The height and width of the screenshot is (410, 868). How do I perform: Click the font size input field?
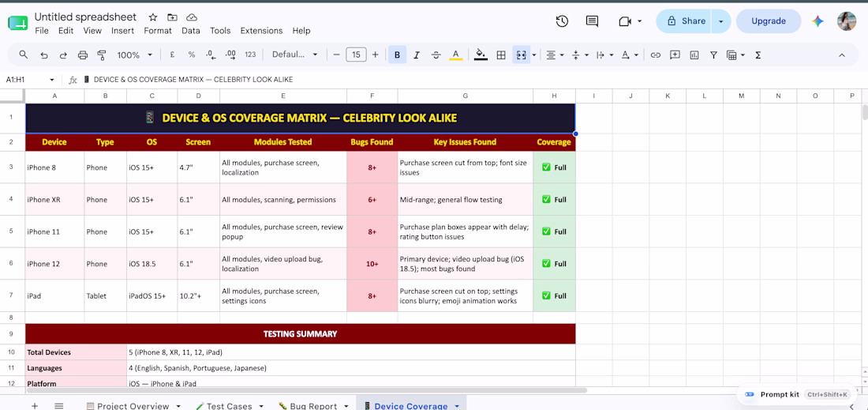(x=356, y=55)
